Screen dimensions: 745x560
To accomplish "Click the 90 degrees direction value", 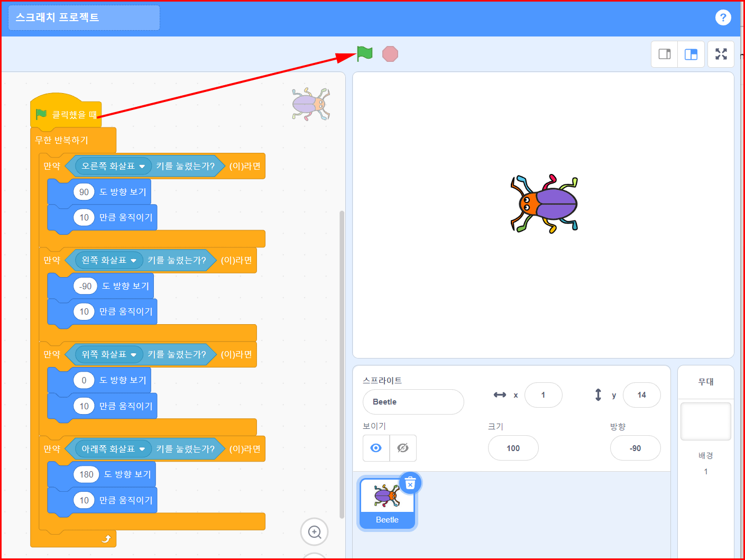I will coord(84,192).
